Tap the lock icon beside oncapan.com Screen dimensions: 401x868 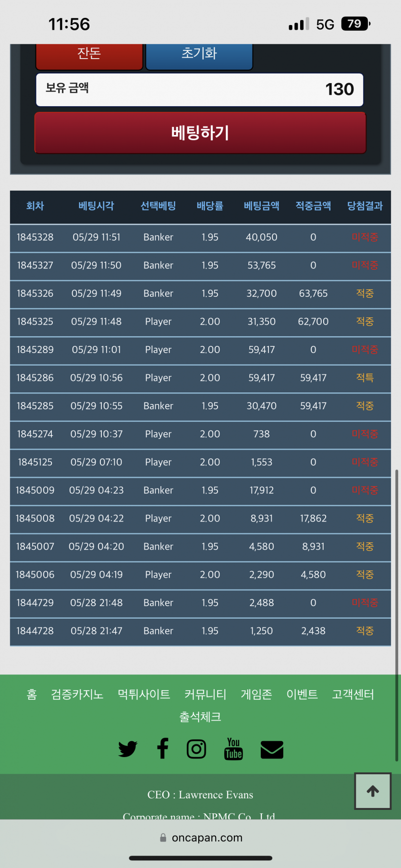click(163, 838)
